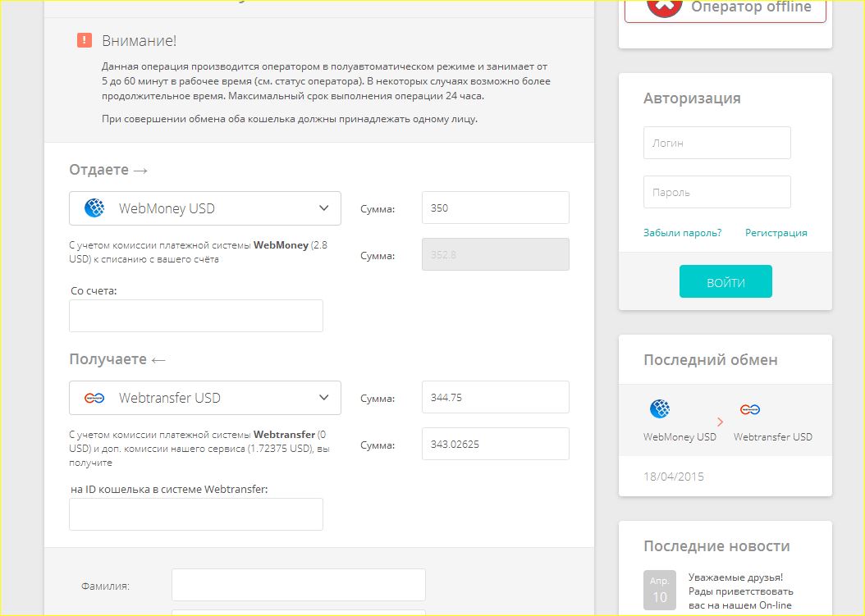The image size is (865, 616).
Task: Click the WebMoney icon in Последний обмен
Action: coord(660,408)
